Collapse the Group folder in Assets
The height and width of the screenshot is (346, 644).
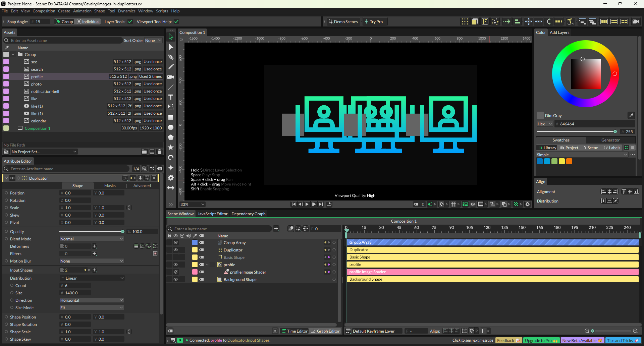tap(13, 54)
